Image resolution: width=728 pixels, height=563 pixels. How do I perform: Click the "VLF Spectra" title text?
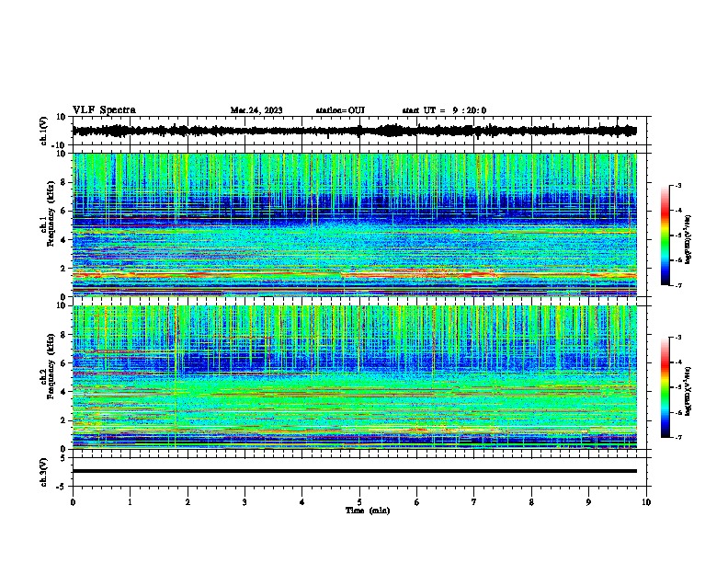click(104, 110)
